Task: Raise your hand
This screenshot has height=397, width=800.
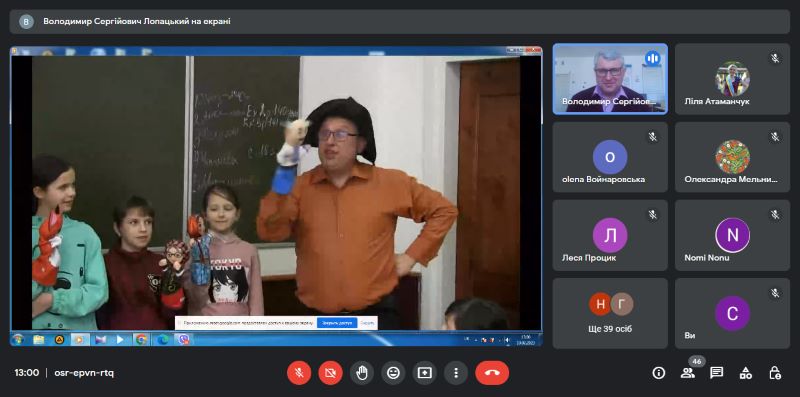Action: tap(362, 373)
